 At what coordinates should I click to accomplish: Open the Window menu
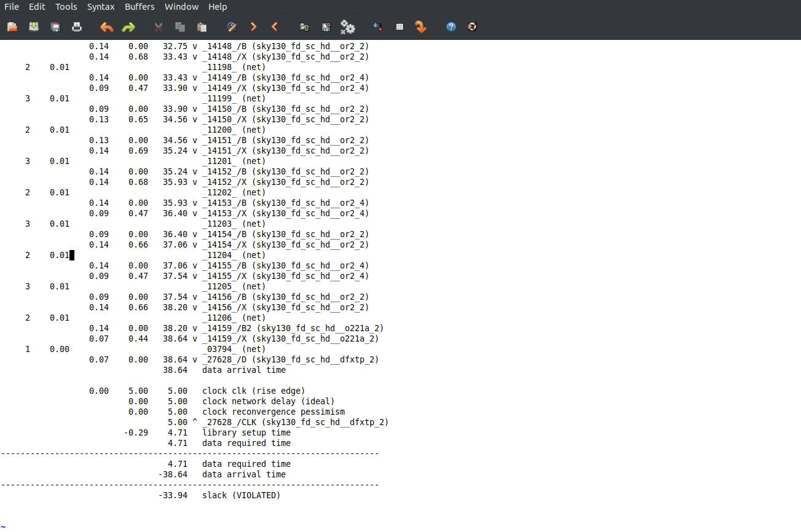click(181, 7)
